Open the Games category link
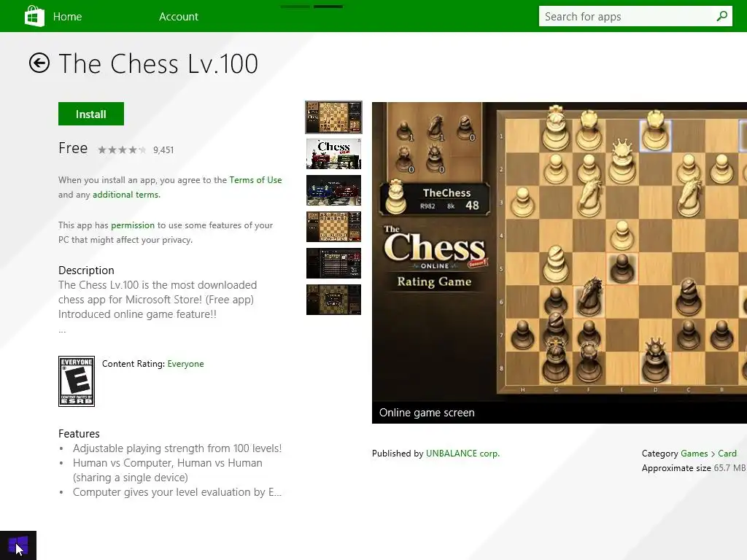The image size is (747, 560). 694,454
